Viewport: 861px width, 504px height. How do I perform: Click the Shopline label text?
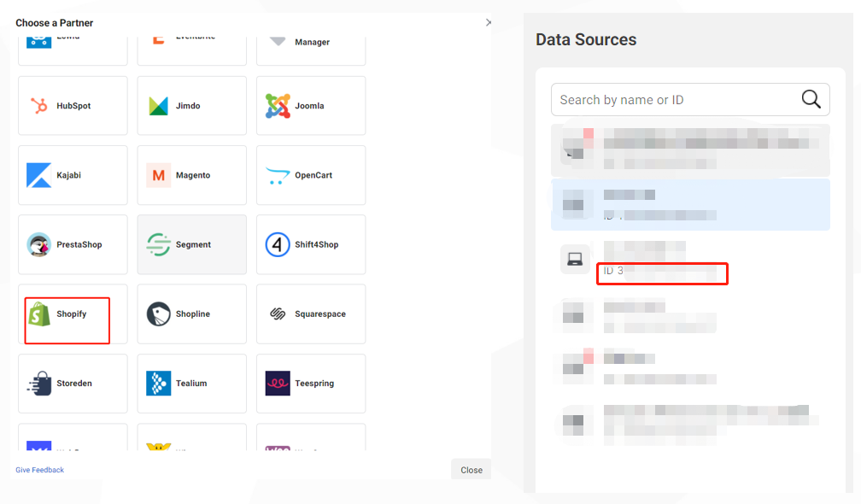[193, 314]
